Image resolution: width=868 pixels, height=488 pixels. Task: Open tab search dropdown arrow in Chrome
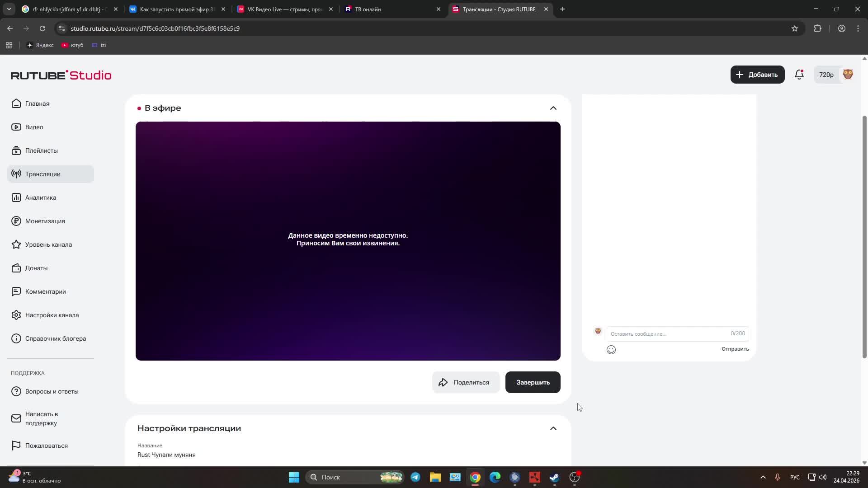[9, 9]
